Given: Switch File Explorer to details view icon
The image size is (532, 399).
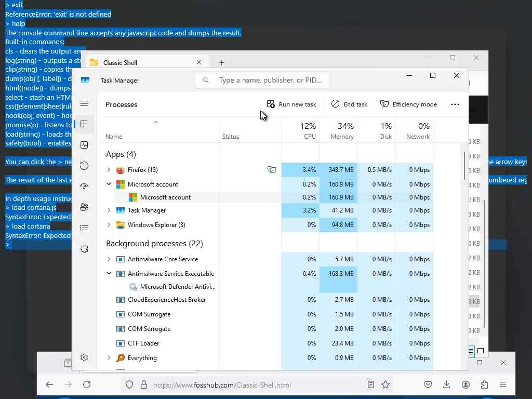Looking at the screenshot, I should (x=471, y=351).
